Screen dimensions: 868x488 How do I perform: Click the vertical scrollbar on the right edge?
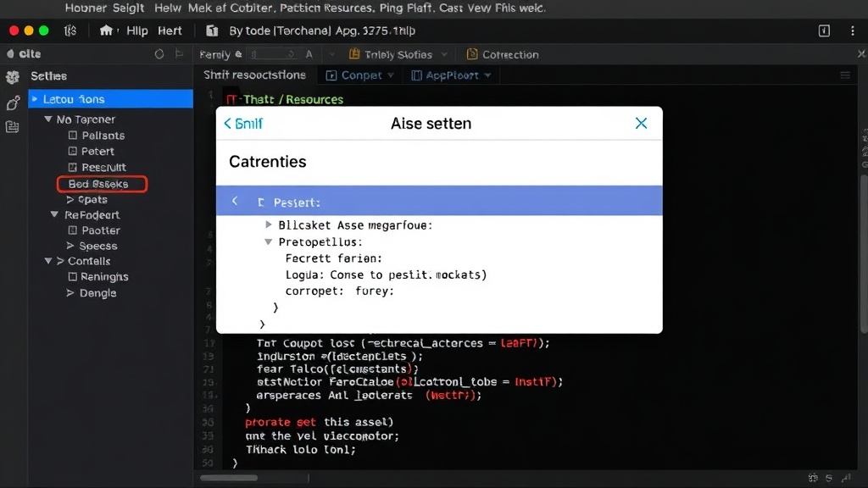click(x=864, y=254)
